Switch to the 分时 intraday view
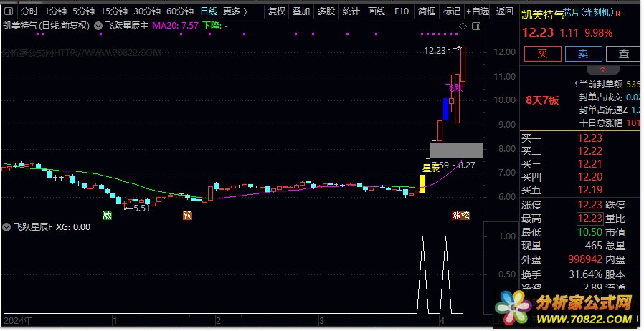 pyautogui.click(x=29, y=11)
